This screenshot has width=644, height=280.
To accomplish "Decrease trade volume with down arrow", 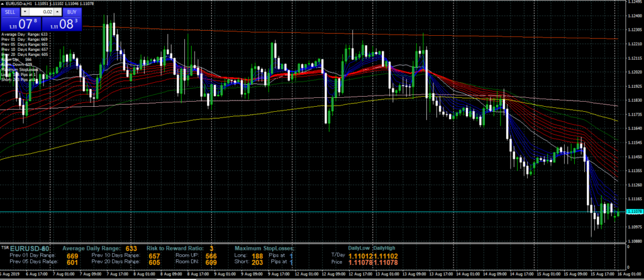I will 25,12.
